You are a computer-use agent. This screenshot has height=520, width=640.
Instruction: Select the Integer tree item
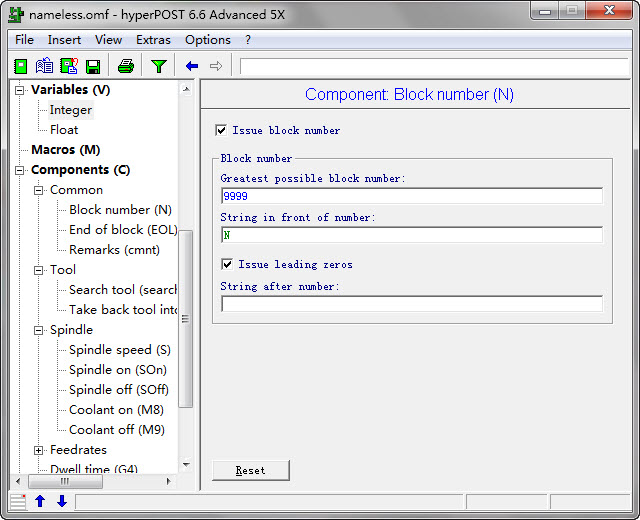pyautogui.click(x=71, y=110)
